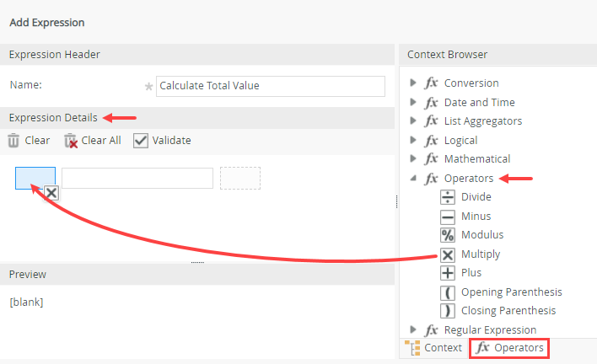
Task: Switch to the Operators tab
Action: [x=509, y=347]
